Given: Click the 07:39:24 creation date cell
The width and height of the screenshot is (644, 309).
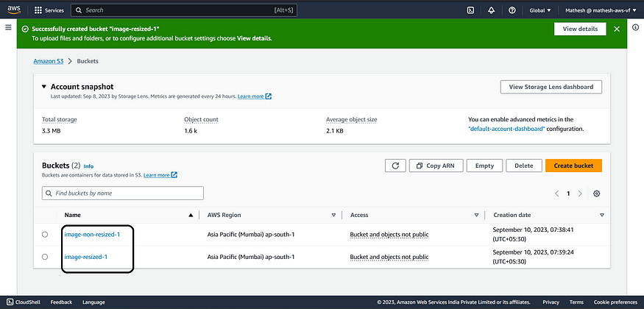Looking at the screenshot, I should [x=533, y=257].
